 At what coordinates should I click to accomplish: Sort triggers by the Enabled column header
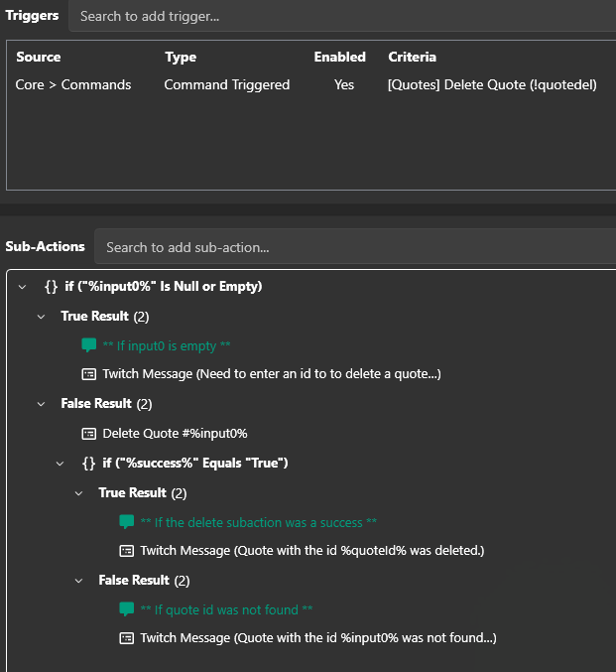[340, 58]
